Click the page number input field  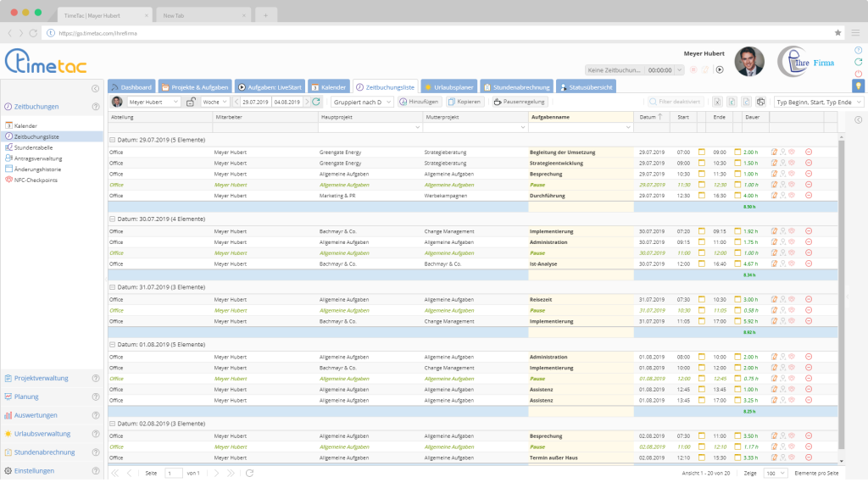point(173,473)
